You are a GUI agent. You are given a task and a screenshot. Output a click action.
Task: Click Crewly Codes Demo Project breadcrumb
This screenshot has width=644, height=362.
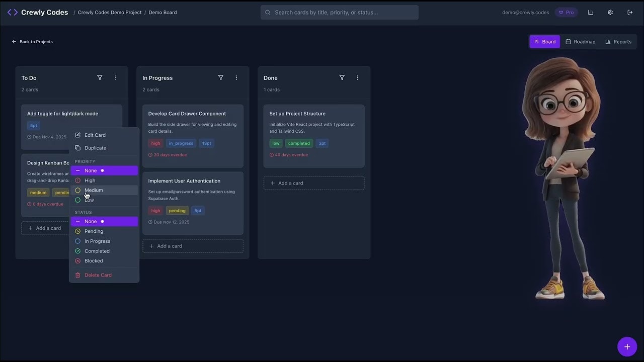pyautogui.click(x=110, y=12)
